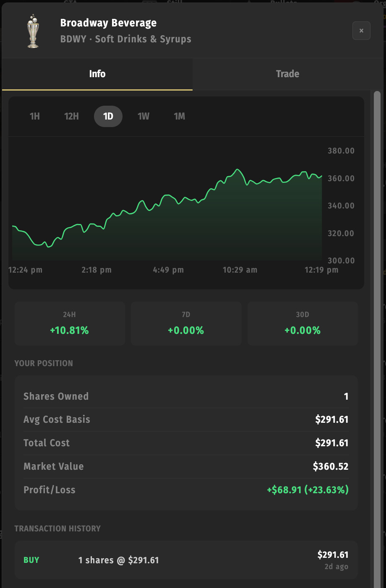The image size is (386, 588).
Task: Select the 12H chart timeframe
Action: click(x=71, y=116)
